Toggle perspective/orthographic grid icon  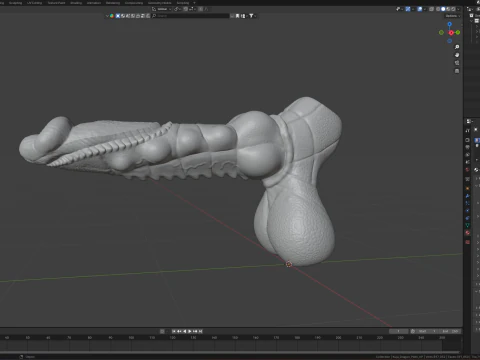click(x=457, y=71)
